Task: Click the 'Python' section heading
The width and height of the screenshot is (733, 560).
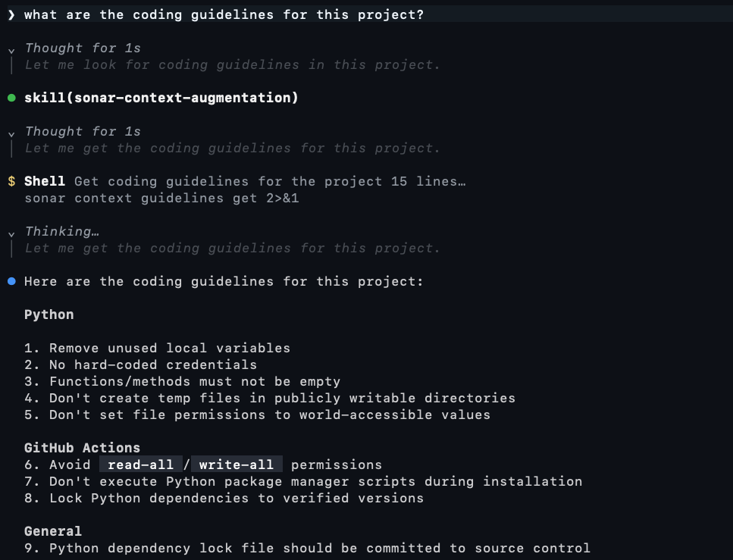Action: [49, 314]
